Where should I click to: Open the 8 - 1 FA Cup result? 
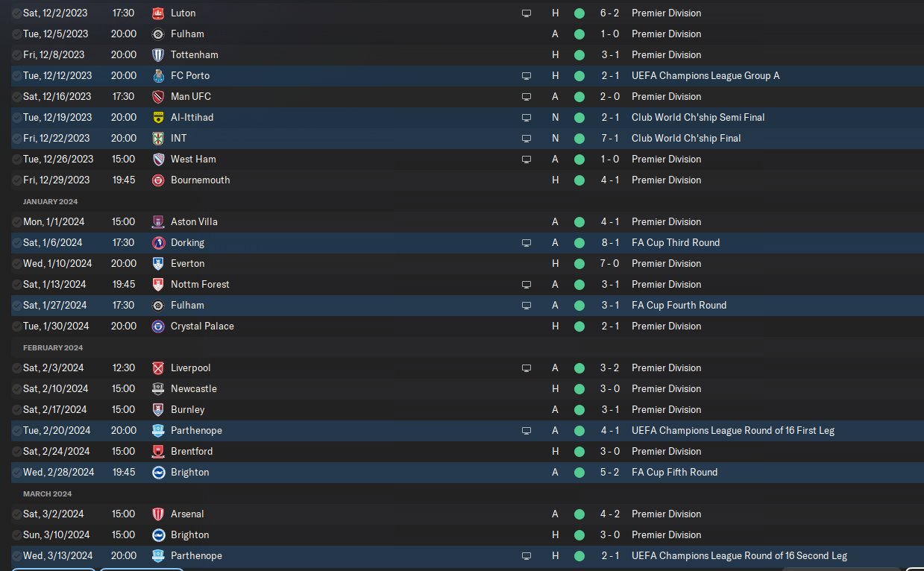pos(610,243)
